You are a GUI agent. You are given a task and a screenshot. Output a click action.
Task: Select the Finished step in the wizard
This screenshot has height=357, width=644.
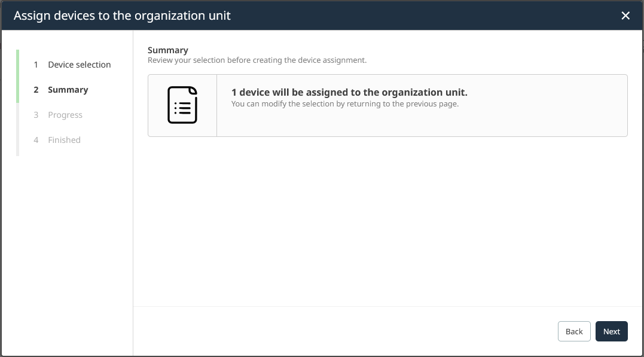[x=64, y=139]
